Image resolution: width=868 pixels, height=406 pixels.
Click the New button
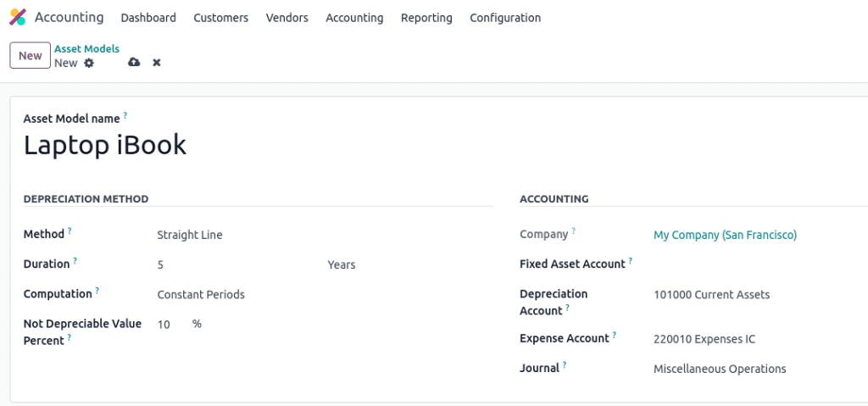[x=31, y=55]
